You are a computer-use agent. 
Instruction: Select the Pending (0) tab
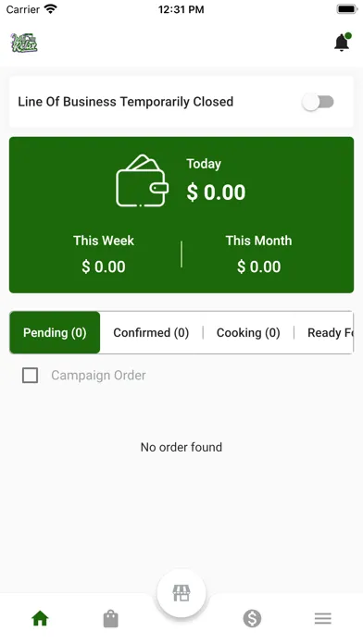click(55, 332)
